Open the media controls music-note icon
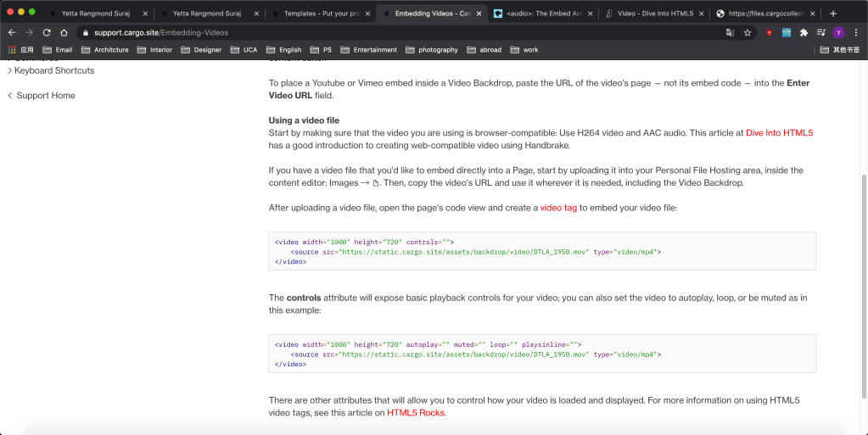This screenshot has width=868, height=435. pyautogui.click(x=820, y=32)
